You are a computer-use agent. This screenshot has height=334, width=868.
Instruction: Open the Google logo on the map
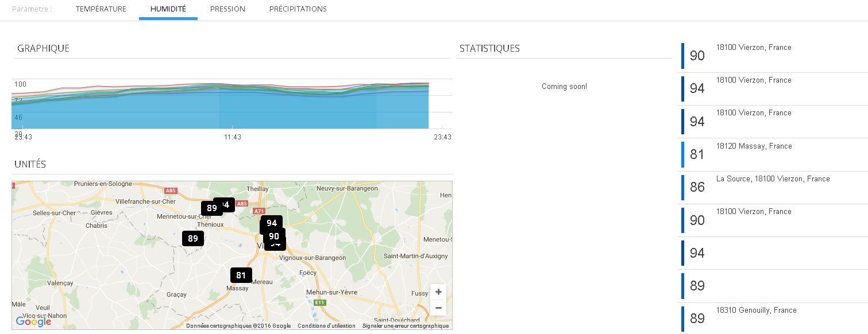pyautogui.click(x=33, y=321)
